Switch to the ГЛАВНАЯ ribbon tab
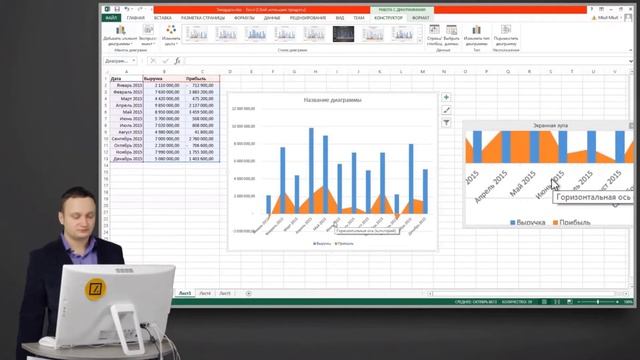Screen dimensions: 640x360 pos(136,18)
